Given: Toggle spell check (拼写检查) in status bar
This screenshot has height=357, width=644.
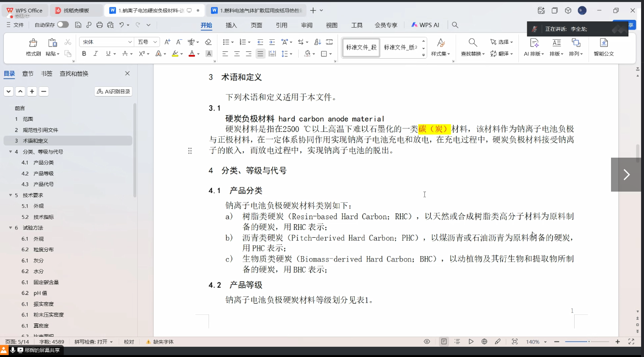Looking at the screenshot, I should pyautogui.click(x=93, y=341).
